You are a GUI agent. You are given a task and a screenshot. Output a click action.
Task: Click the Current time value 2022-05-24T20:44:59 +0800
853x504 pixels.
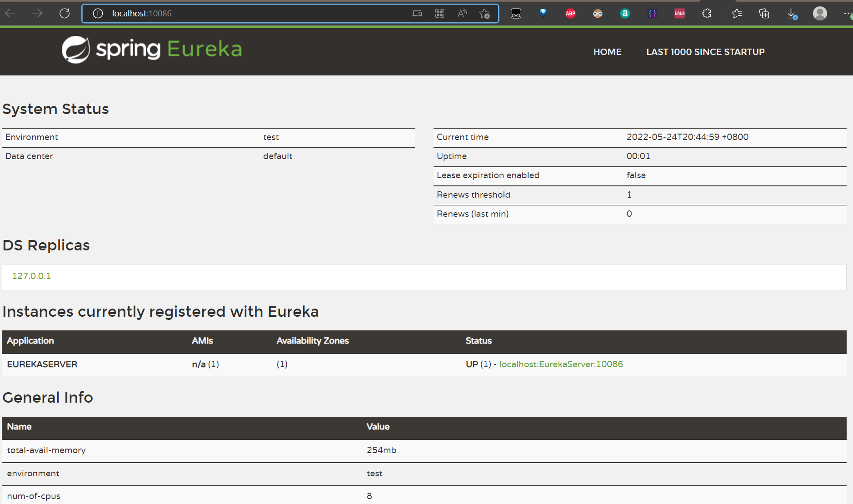point(687,137)
